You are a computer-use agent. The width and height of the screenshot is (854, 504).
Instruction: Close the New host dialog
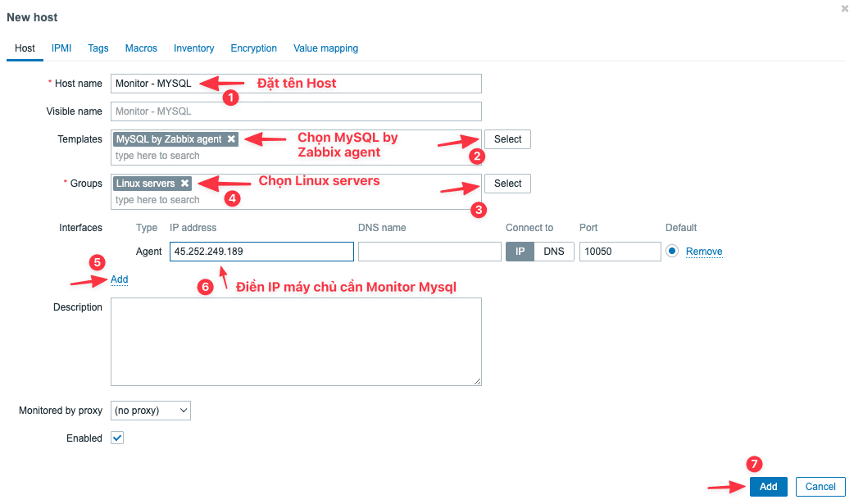844,8
